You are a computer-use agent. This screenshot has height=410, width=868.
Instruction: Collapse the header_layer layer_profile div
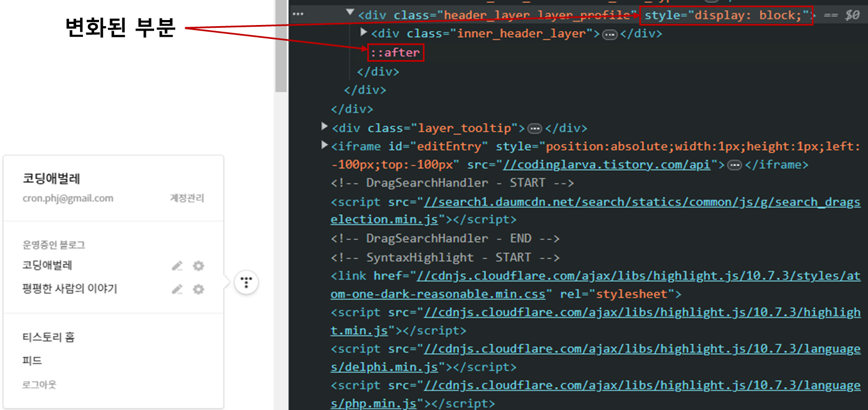click(x=350, y=12)
